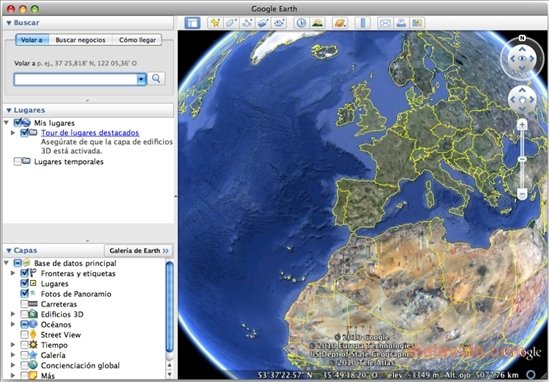Tilt view up with the look joystick arrow
This screenshot has height=382, width=549.
tap(522, 49)
